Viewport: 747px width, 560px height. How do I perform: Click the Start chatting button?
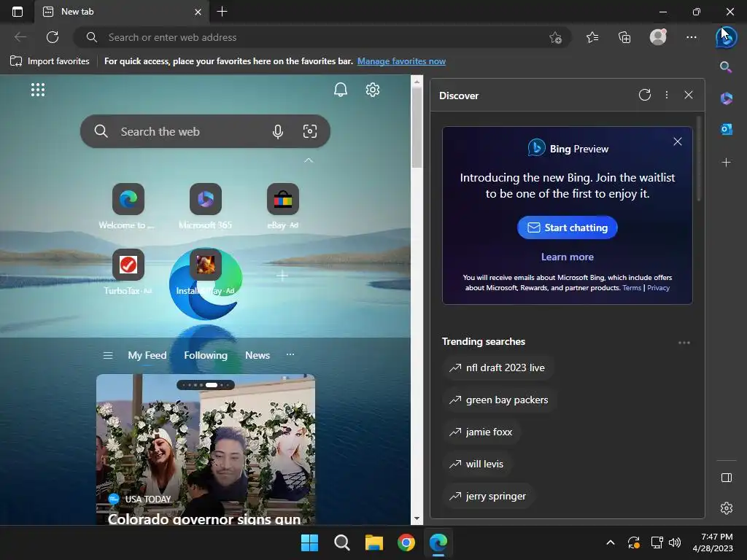tap(567, 227)
